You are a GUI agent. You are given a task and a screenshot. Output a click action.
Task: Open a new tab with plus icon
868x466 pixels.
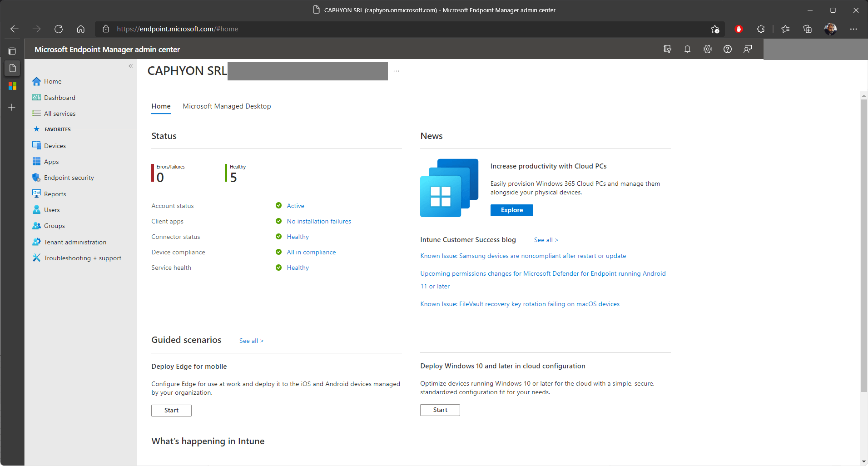(12, 107)
